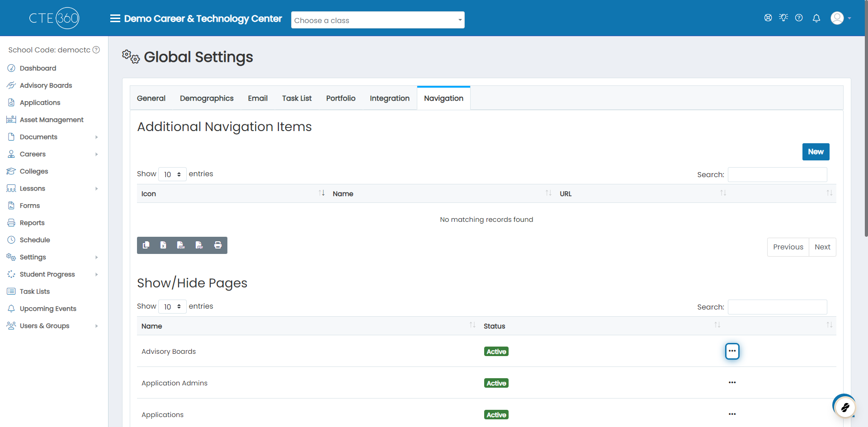Click the Next pagination button
Viewport: 868px width, 427px height.
coord(822,247)
